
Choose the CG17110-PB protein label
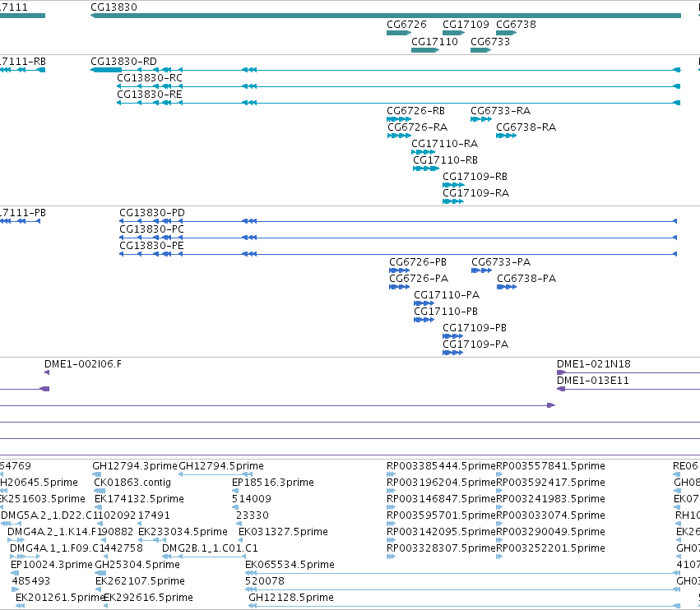pyautogui.click(x=446, y=312)
